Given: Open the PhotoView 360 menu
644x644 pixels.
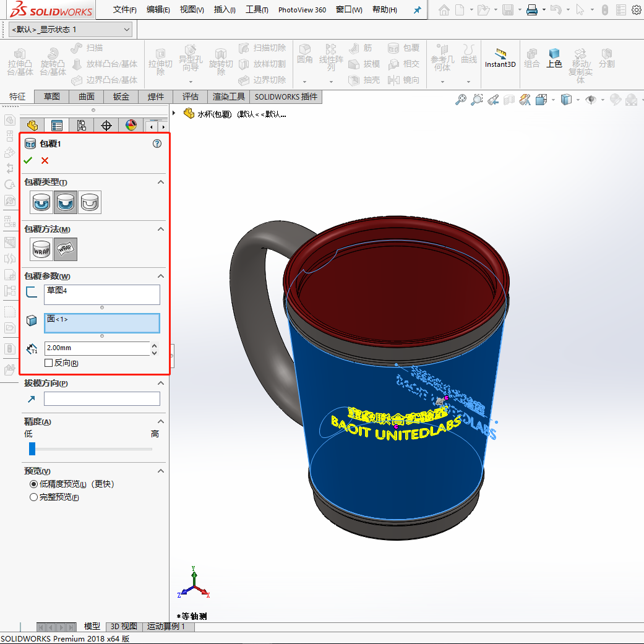Looking at the screenshot, I should [x=302, y=10].
